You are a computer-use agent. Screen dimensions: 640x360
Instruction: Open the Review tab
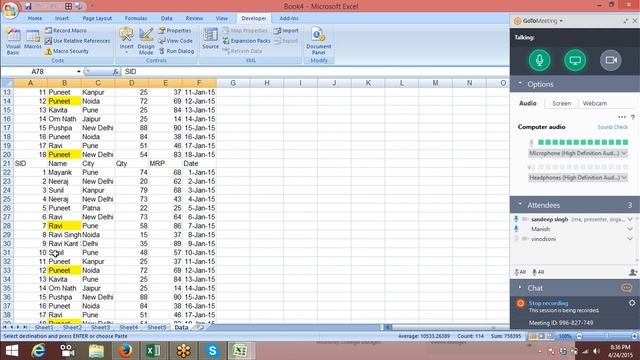(194, 18)
